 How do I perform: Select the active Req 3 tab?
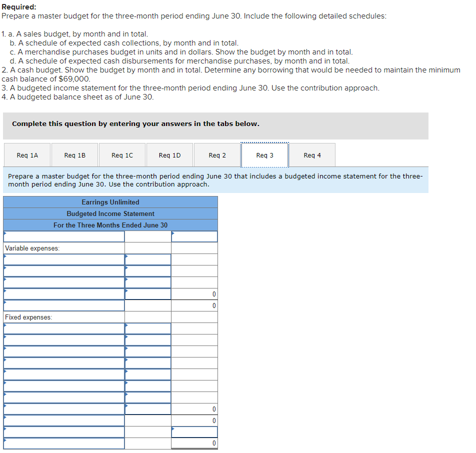tap(264, 155)
